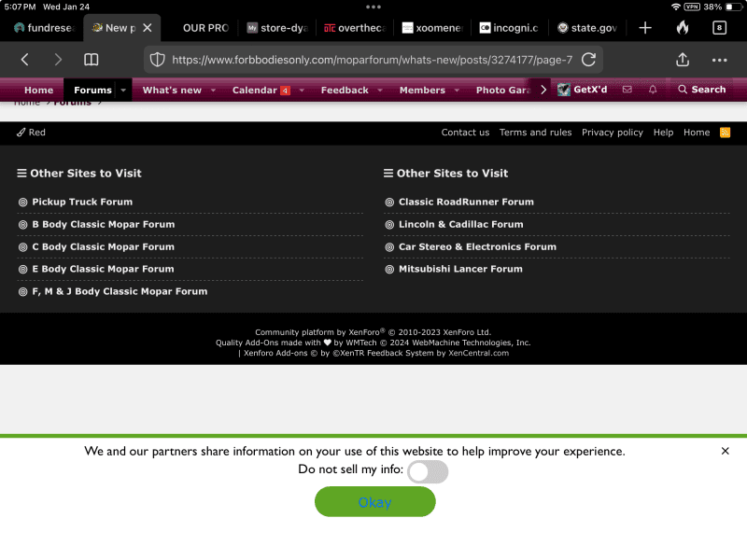The image size is (747, 560).
Task: Visit B Body Classic Mopar Forum
Action: click(x=104, y=224)
